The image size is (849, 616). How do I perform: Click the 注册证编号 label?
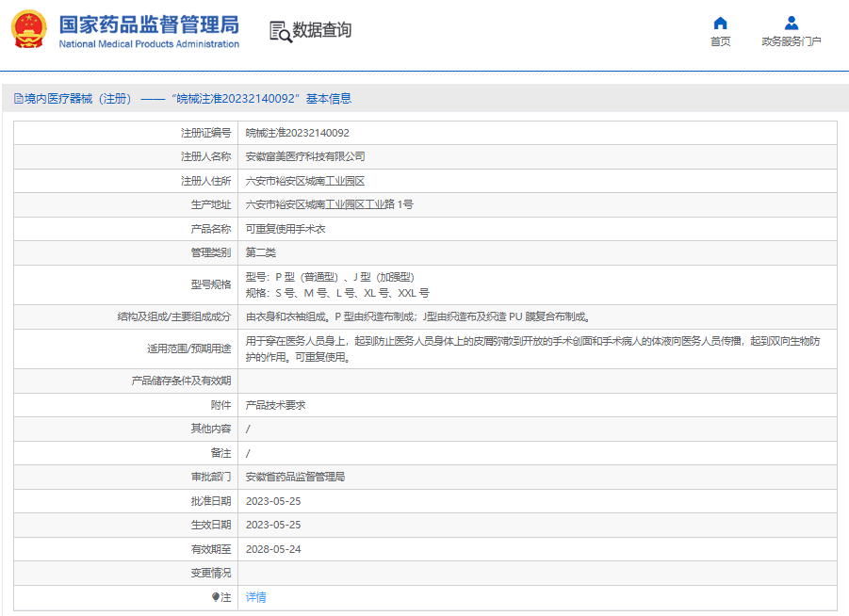click(x=205, y=133)
